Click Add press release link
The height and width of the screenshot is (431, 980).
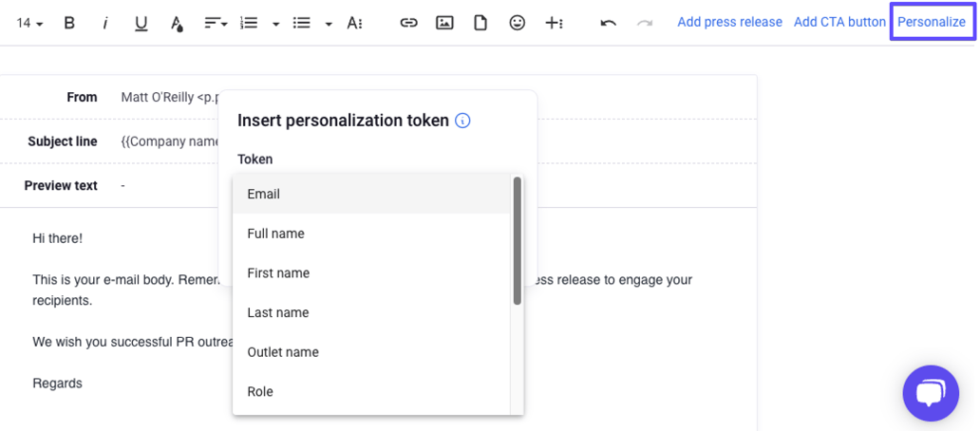point(730,22)
